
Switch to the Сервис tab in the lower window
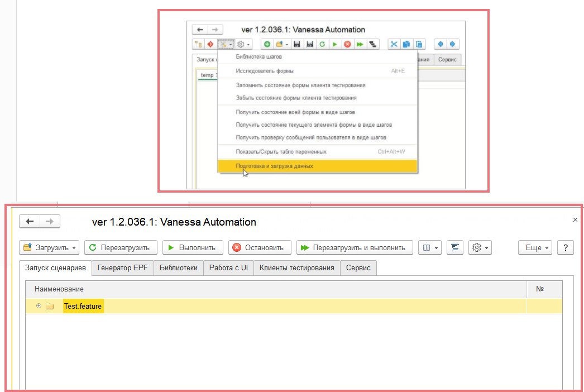point(358,268)
